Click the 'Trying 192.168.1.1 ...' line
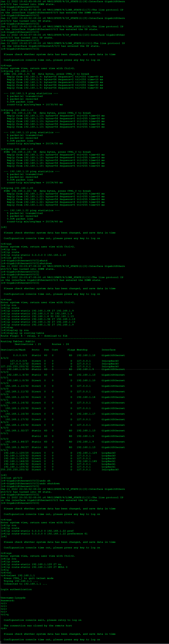This screenshot has height=644, width=169. tap(21, 581)
